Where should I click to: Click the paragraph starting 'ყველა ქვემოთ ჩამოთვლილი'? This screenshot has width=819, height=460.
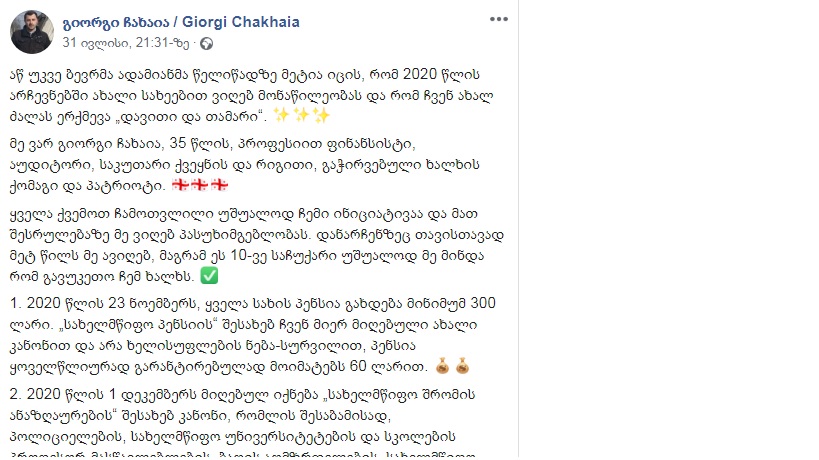pyautogui.click(x=256, y=245)
